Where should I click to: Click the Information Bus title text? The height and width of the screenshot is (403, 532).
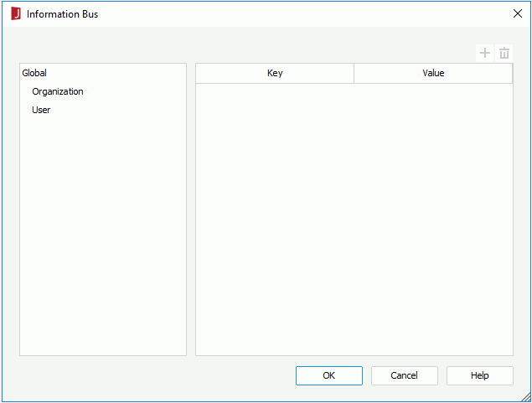point(63,14)
